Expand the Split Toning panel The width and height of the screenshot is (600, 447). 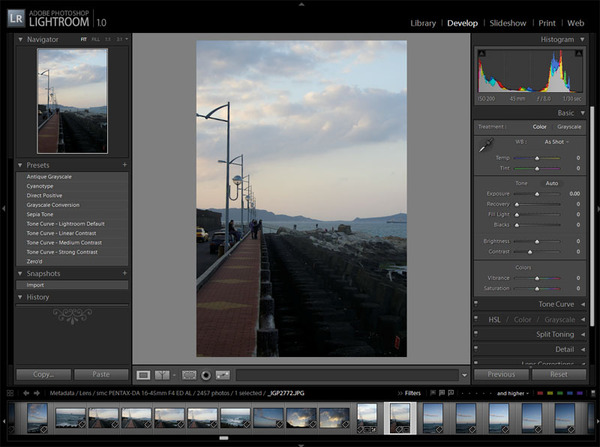(x=583, y=334)
